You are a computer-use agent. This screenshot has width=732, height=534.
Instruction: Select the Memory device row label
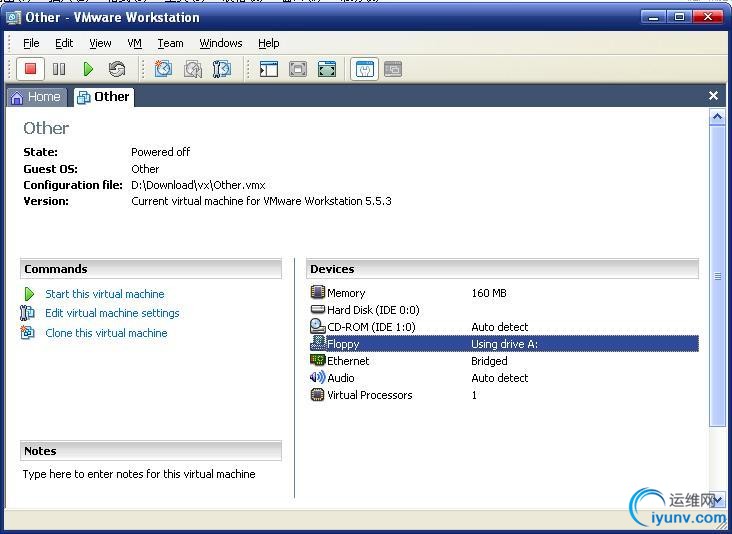pyautogui.click(x=346, y=293)
